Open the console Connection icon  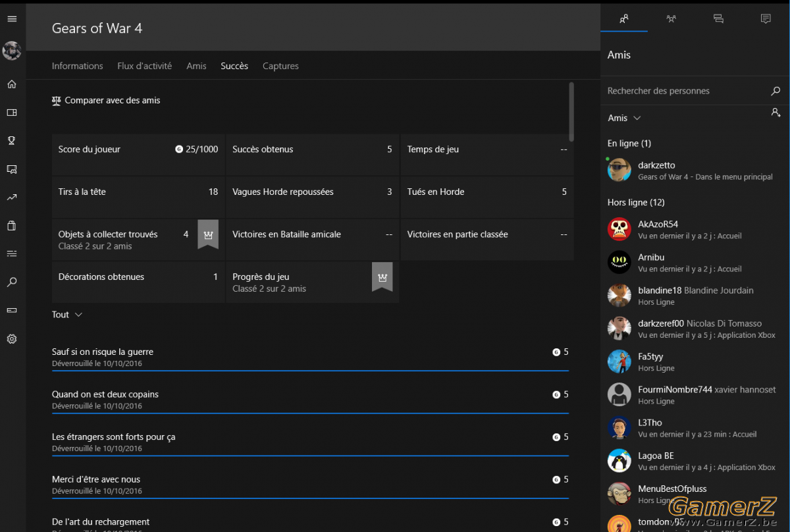pos(12,309)
